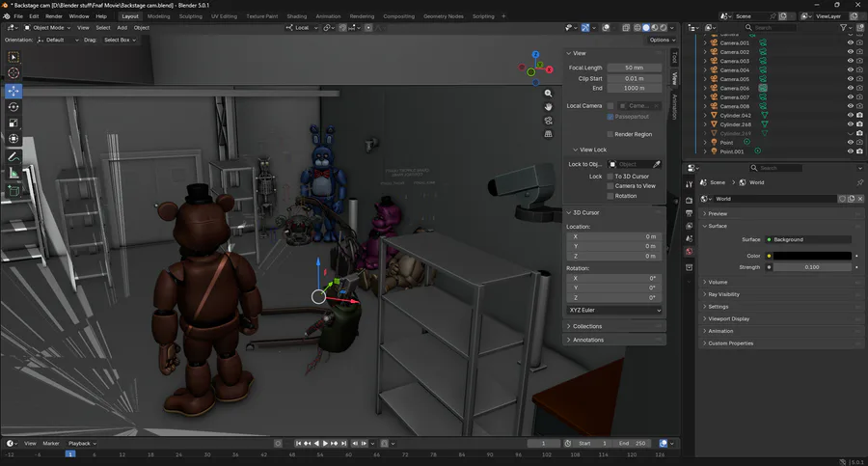Open the Options popover button

point(662,40)
